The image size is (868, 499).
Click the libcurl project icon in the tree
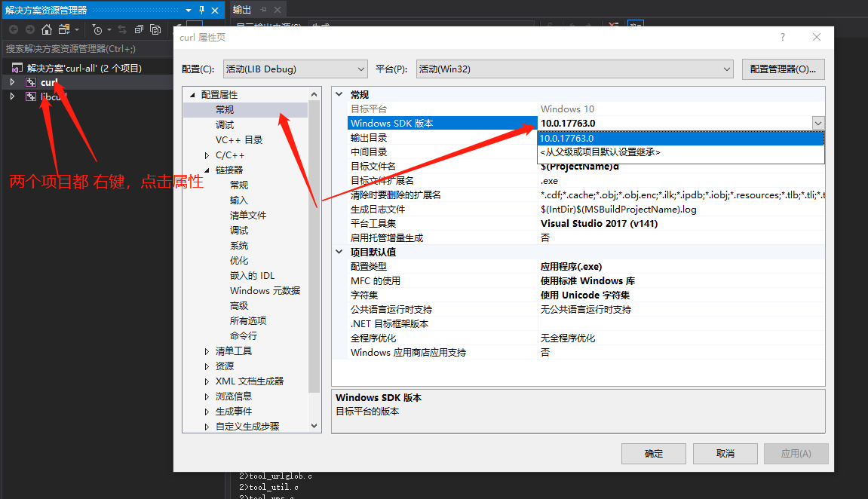[31, 96]
